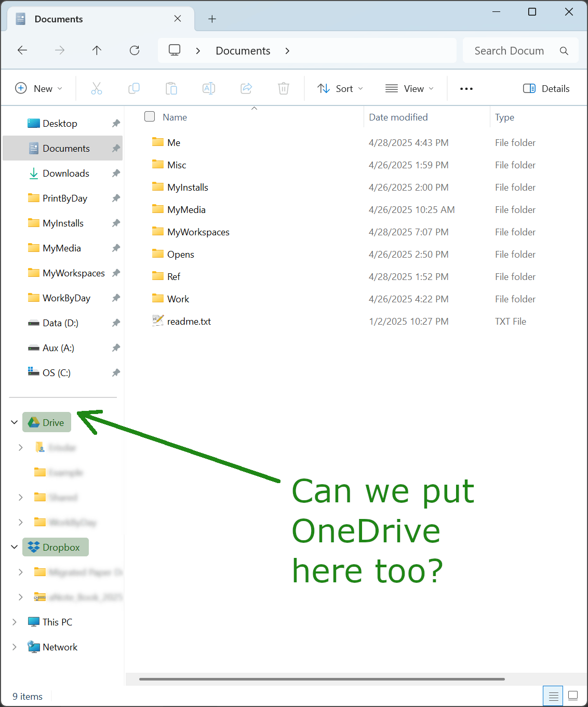Close the Documents tab
Image resolution: width=588 pixels, height=707 pixels.
coord(178,19)
